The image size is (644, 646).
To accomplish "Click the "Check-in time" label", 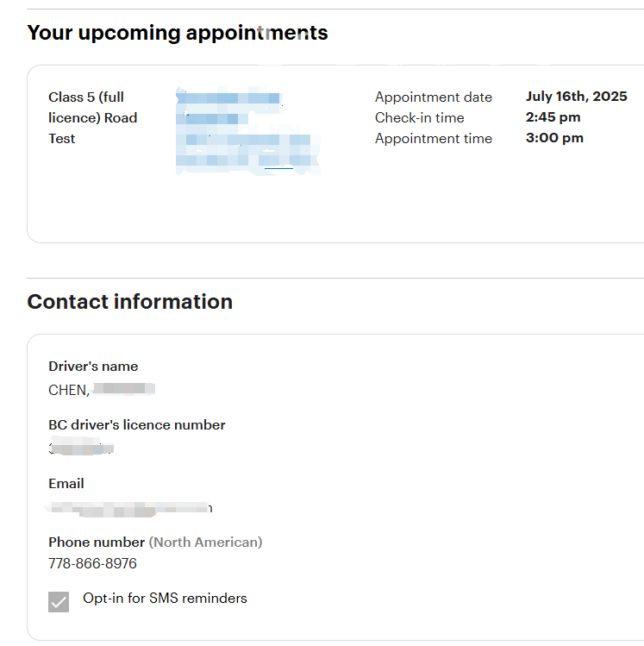I will point(420,118).
